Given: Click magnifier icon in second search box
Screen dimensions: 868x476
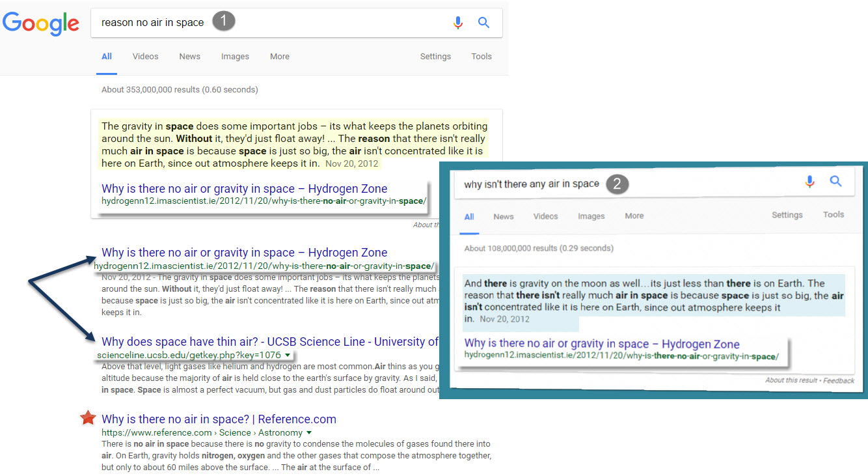Looking at the screenshot, I should [x=836, y=182].
